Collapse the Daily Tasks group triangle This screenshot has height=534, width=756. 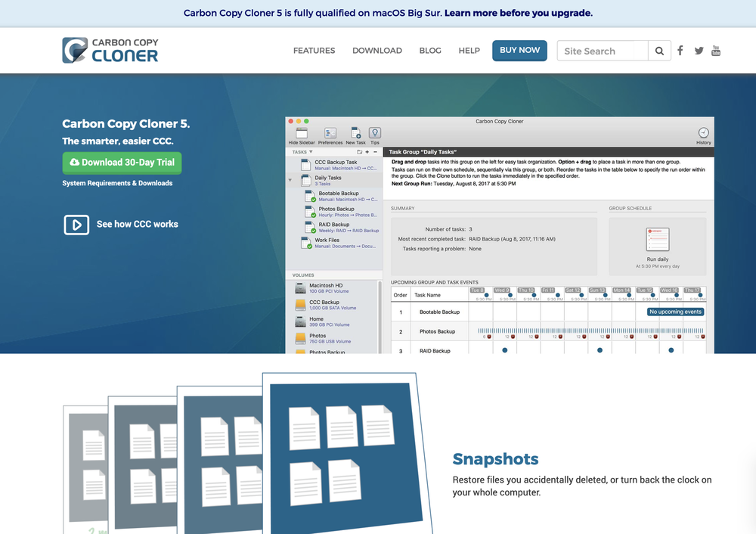coord(290,181)
